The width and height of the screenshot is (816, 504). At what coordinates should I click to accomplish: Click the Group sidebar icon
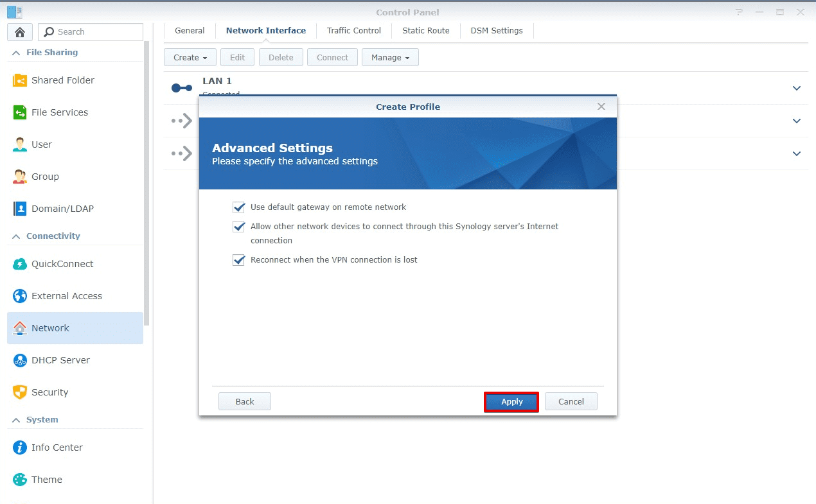coord(20,176)
